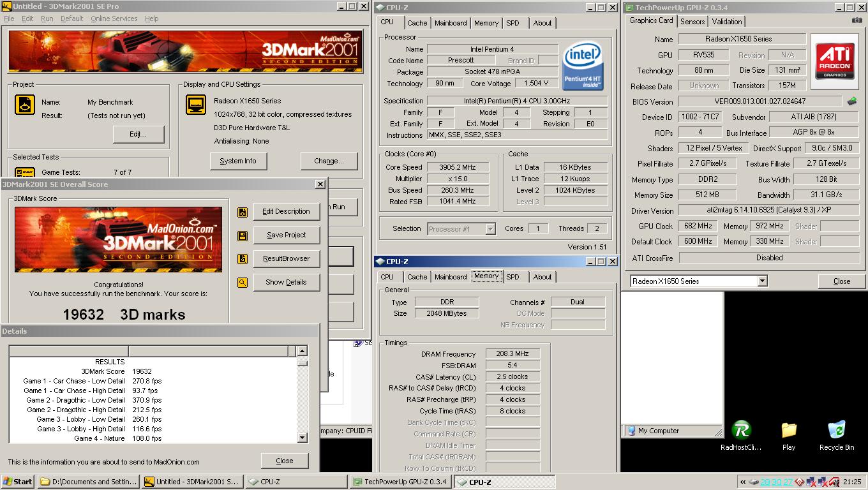The height and width of the screenshot is (490, 868).
Task: Click the Safely Remove Hardware tray icon
Action: tap(754, 482)
